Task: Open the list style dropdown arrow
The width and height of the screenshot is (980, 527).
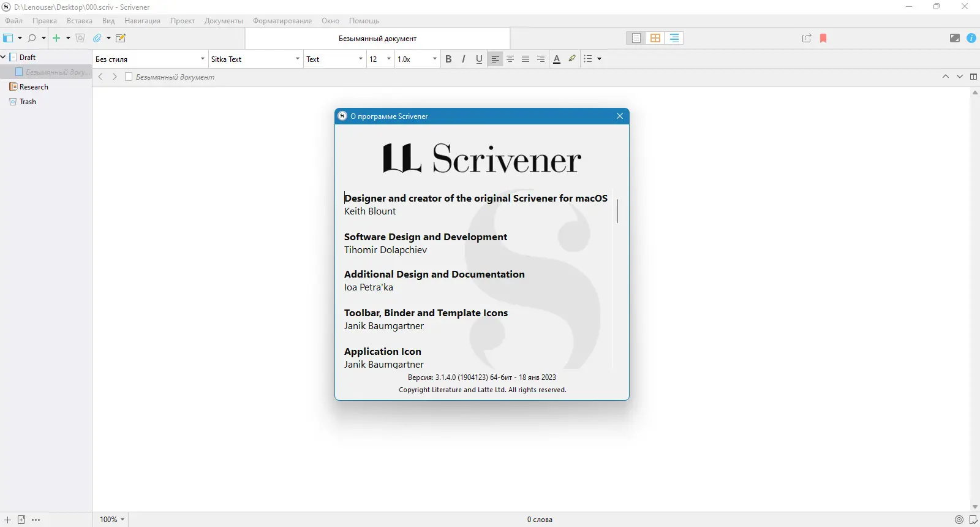Action: (600, 59)
